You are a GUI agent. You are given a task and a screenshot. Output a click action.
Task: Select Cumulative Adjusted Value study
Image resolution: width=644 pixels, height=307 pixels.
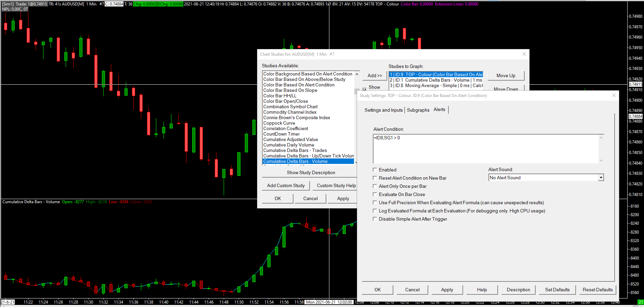tap(308, 139)
